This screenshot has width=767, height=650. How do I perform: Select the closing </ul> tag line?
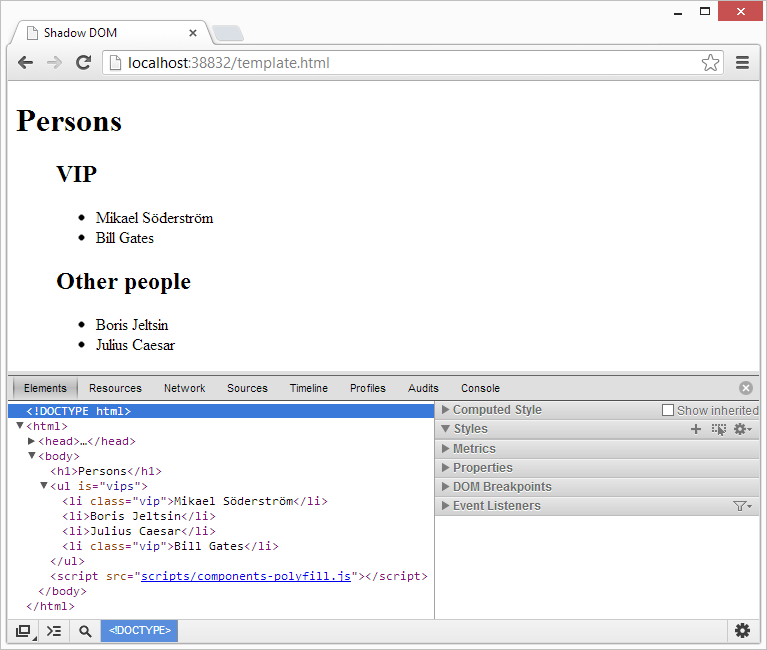pyautogui.click(x=67, y=561)
